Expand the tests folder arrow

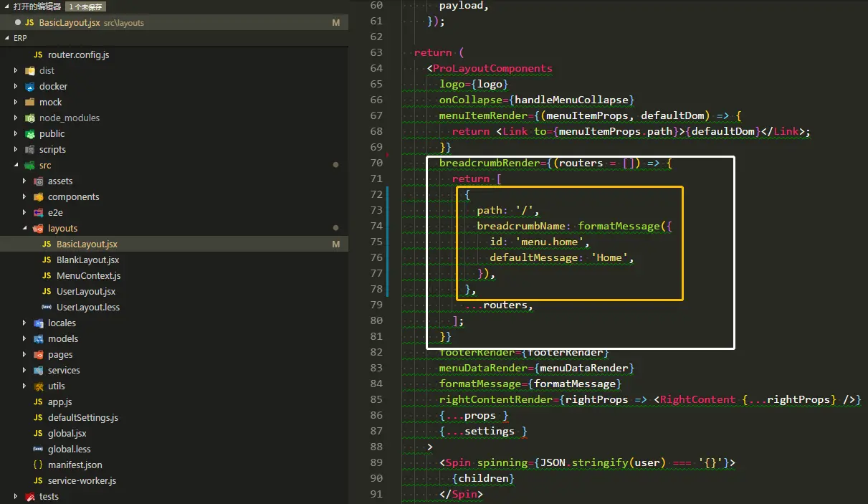pyautogui.click(x=16, y=496)
